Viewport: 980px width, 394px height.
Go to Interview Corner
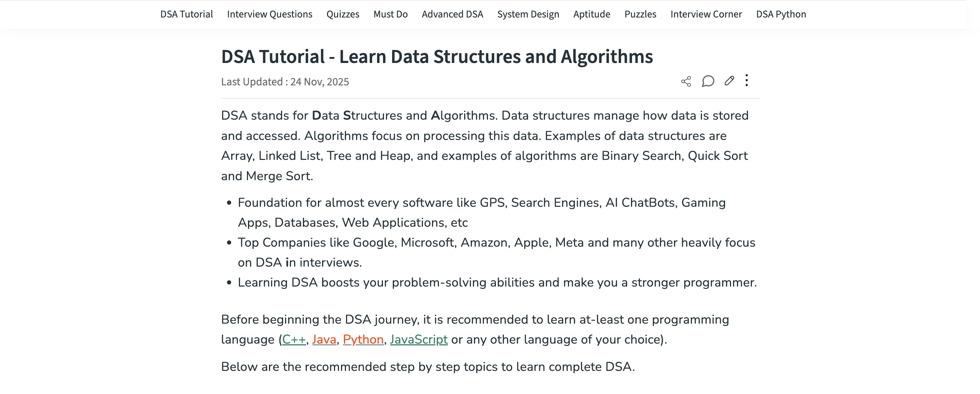tap(706, 14)
